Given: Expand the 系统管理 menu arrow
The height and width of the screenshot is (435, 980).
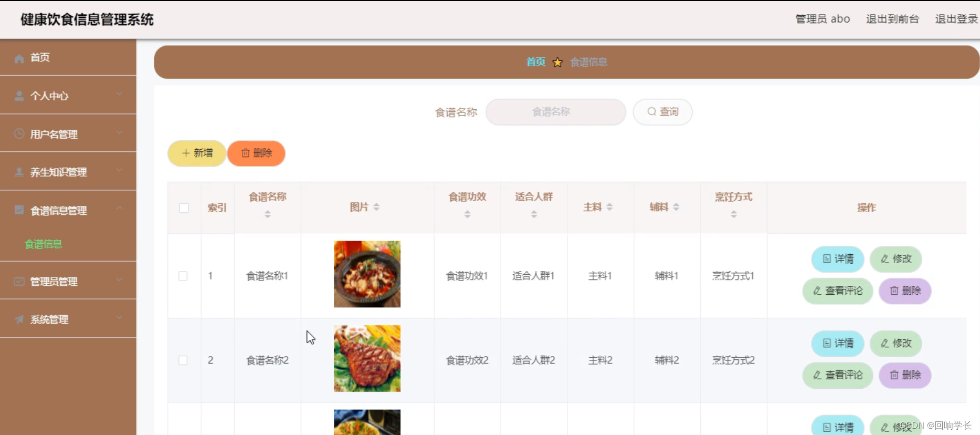Looking at the screenshot, I should tap(120, 317).
